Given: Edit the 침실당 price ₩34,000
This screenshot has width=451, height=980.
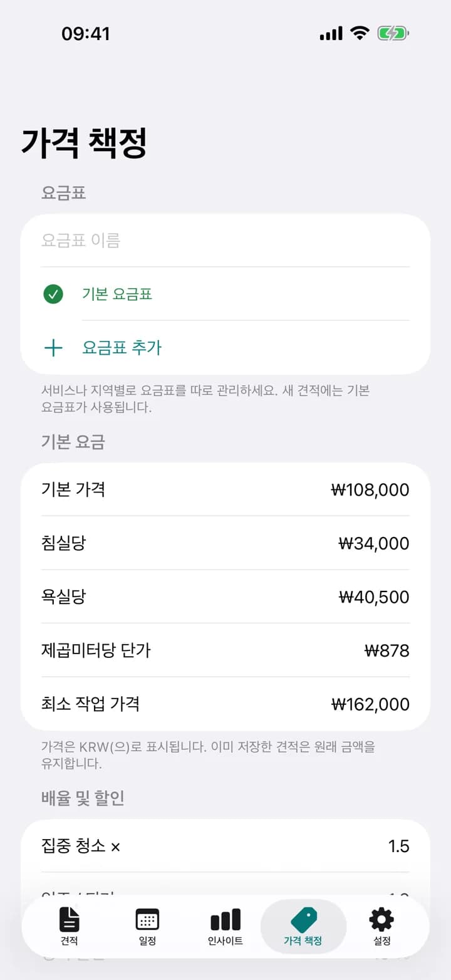Looking at the screenshot, I should pyautogui.click(x=374, y=543).
